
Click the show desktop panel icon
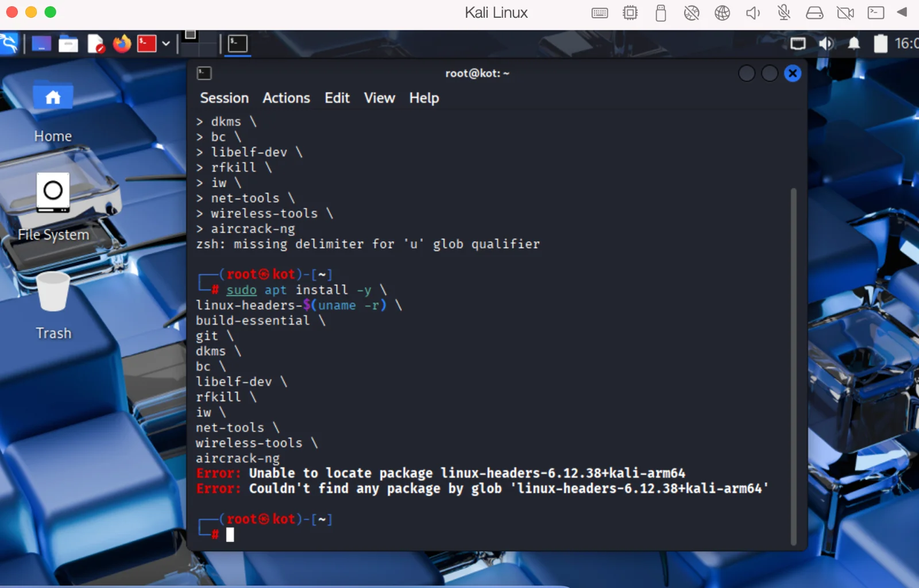(x=41, y=44)
